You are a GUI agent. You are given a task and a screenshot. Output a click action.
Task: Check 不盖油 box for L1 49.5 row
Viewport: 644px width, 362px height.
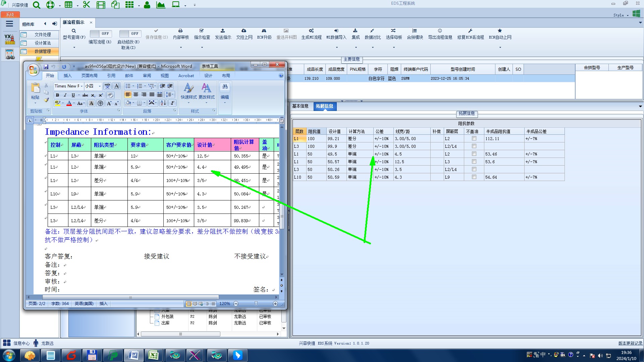click(x=474, y=154)
